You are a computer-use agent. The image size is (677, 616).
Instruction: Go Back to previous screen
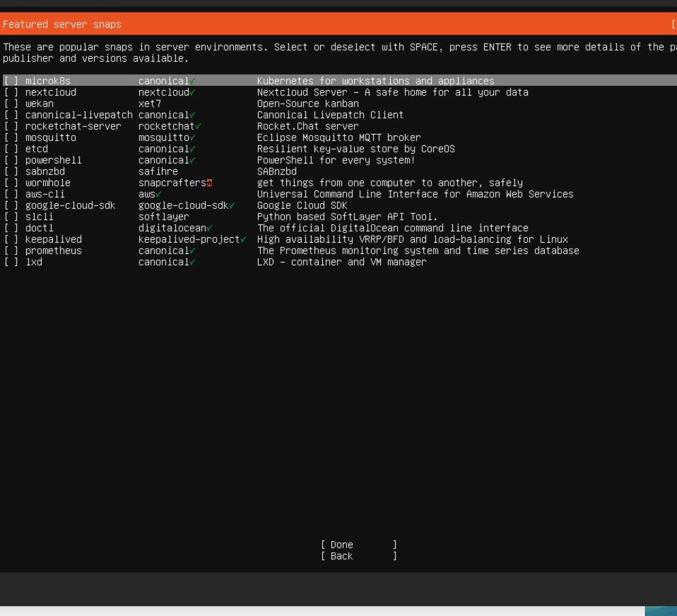click(359, 556)
